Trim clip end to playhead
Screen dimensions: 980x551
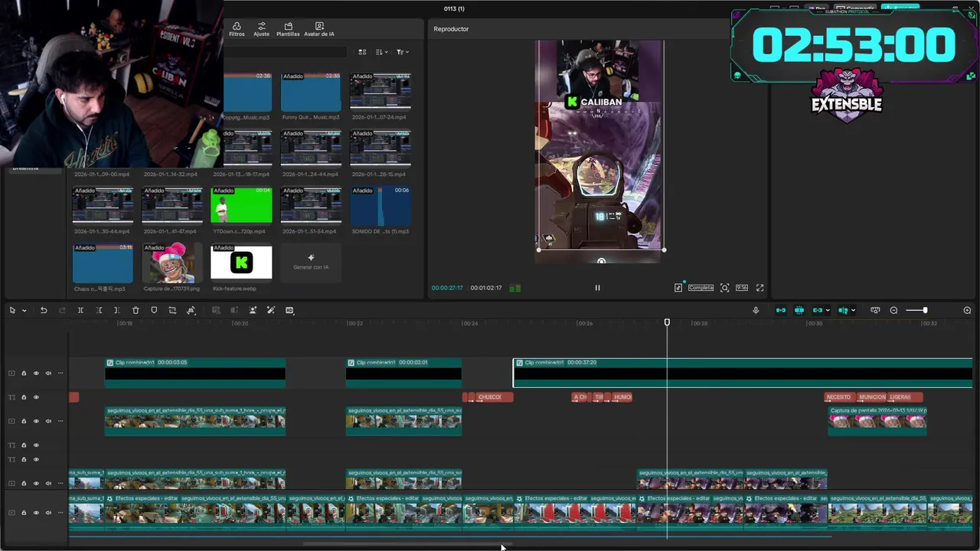tap(116, 310)
